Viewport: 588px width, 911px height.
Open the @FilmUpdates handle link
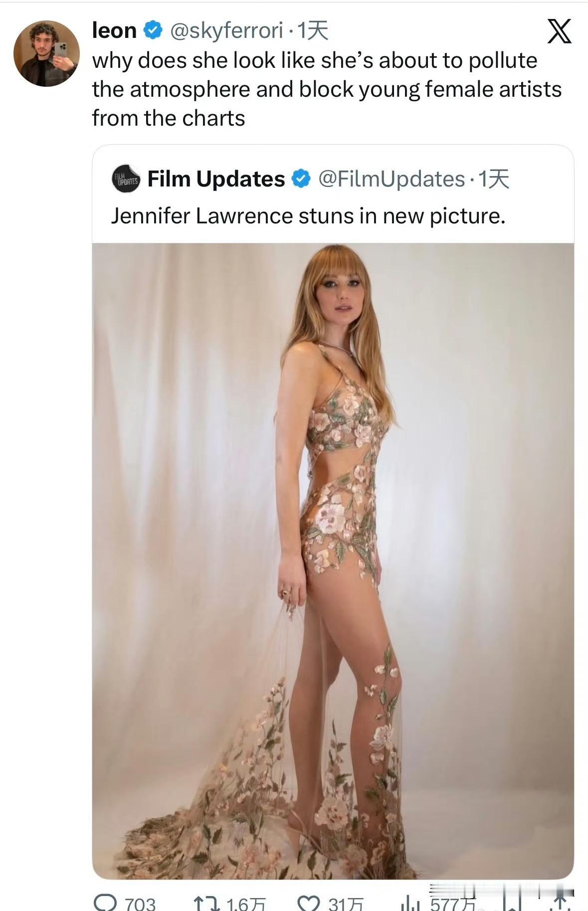(x=391, y=179)
